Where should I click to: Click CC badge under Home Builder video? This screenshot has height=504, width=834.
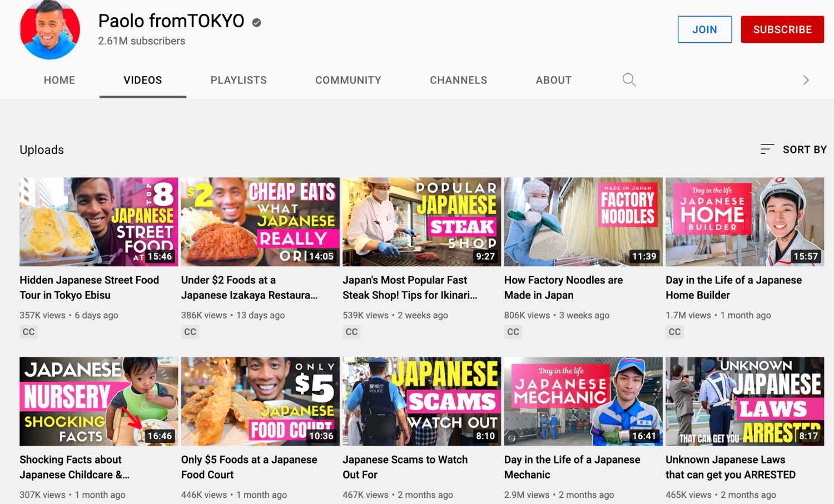coord(674,332)
